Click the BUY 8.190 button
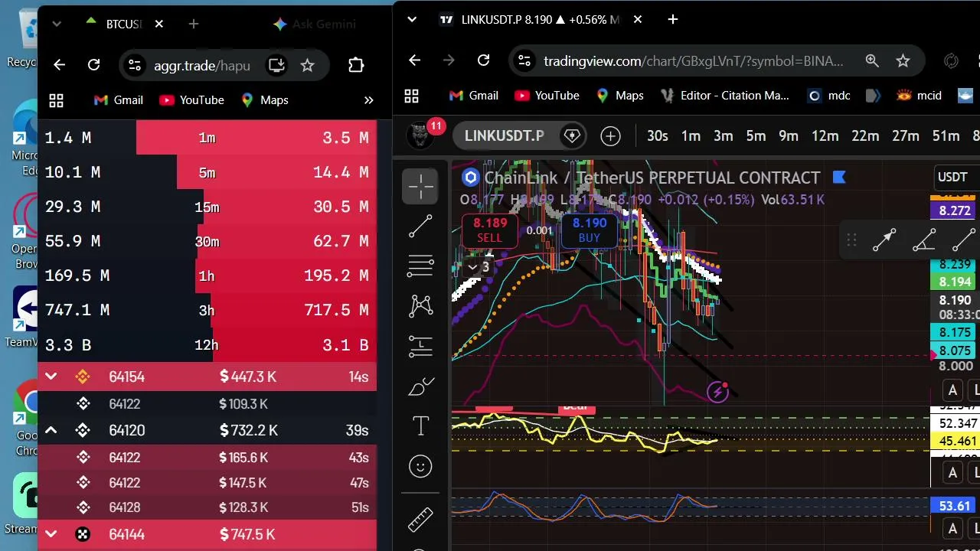This screenshot has height=551, width=980. coord(589,230)
